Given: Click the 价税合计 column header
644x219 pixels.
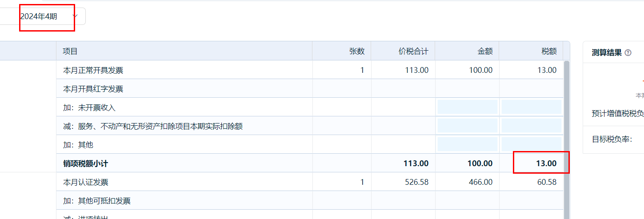Looking at the screenshot, I should tap(413, 51).
